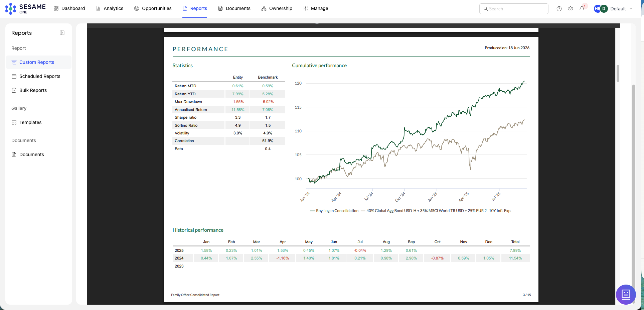Click the Search input field
The height and width of the screenshot is (310, 644).
(514, 9)
